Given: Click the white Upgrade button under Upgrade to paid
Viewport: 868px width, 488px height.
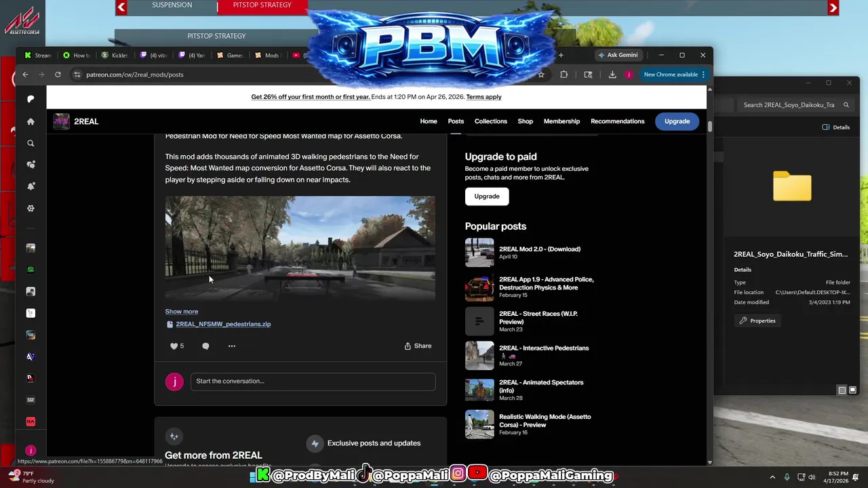Looking at the screenshot, I should coord(487,196).
